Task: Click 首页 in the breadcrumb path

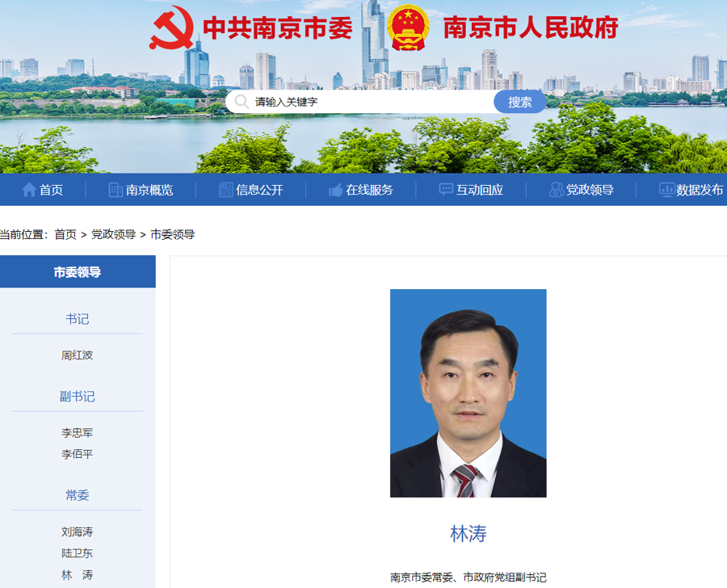Action: 65,234
